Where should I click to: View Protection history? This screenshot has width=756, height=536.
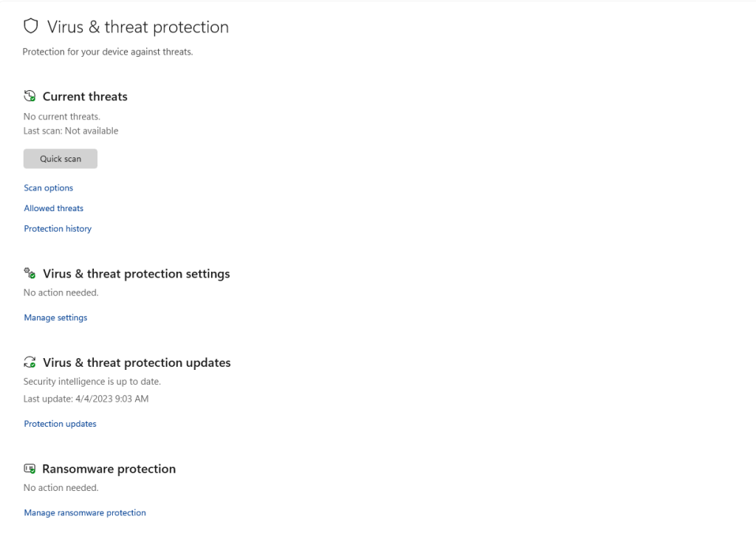[x=58, y=228]
